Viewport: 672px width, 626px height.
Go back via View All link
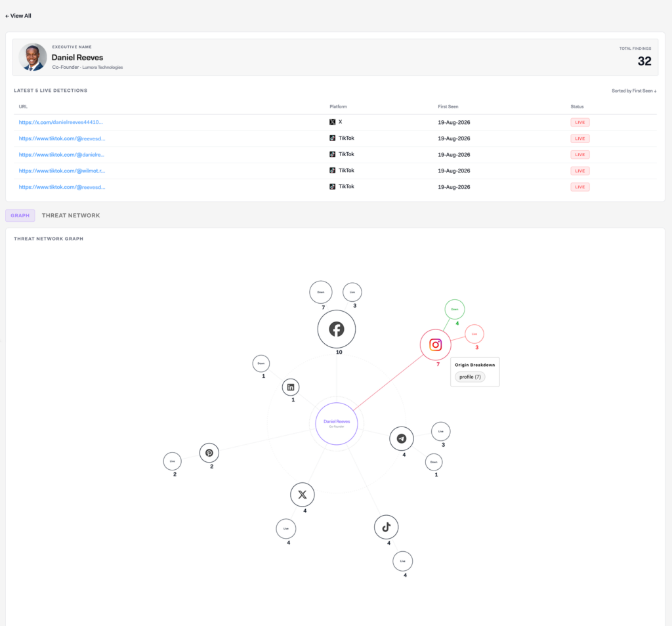[18, 16]
